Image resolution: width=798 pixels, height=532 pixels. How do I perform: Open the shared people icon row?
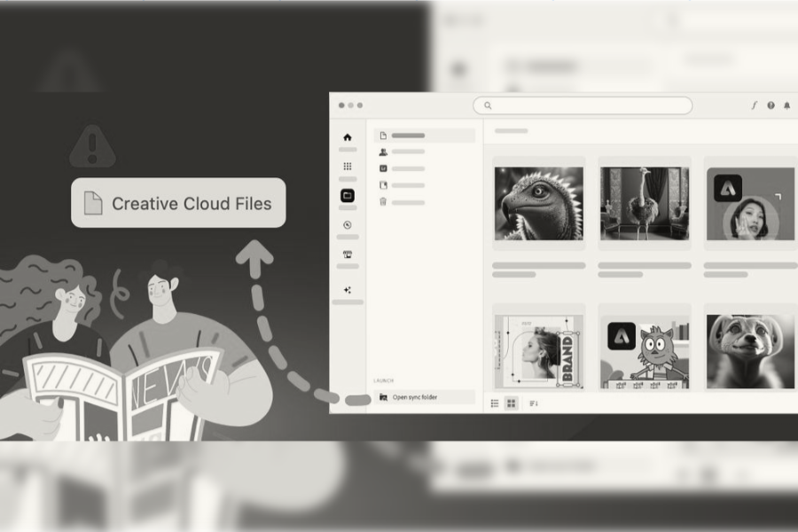[425, 152]
